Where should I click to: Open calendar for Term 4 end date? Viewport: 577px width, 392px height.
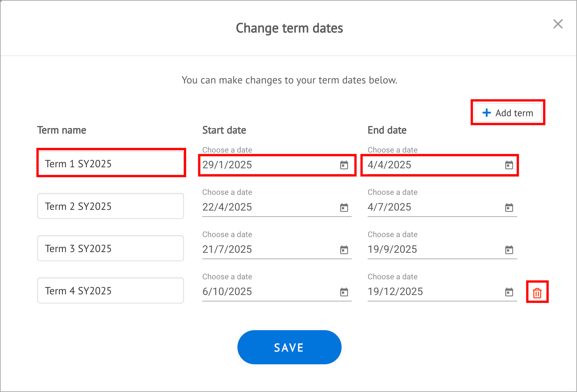click(x=509, y=292)
